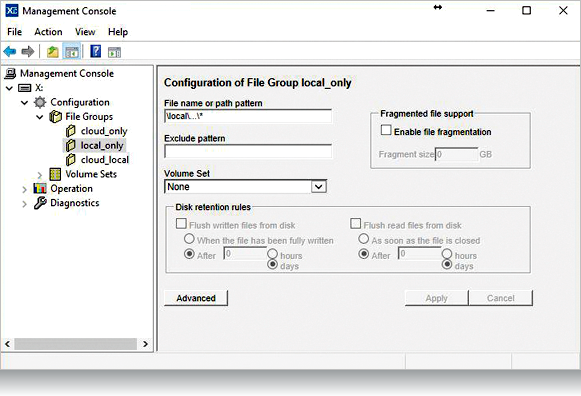
Task: Collapse the X: tree node
Action: (x=10, y=88)
